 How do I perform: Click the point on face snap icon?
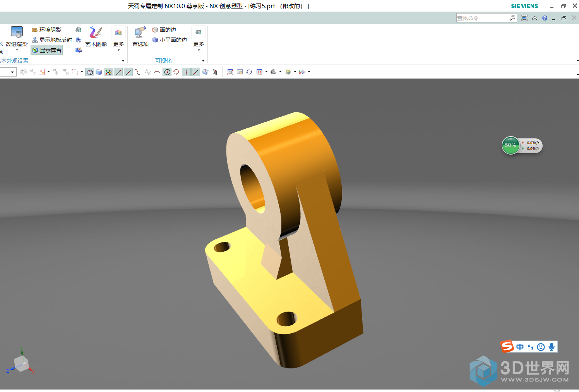pos(206,72)
